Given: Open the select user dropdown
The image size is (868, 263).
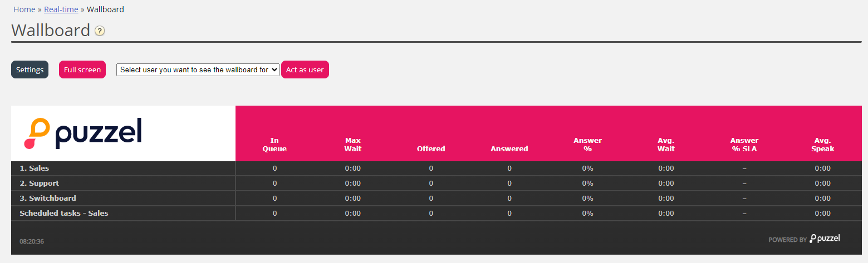Looking at the screenshot, I should 198,70.
